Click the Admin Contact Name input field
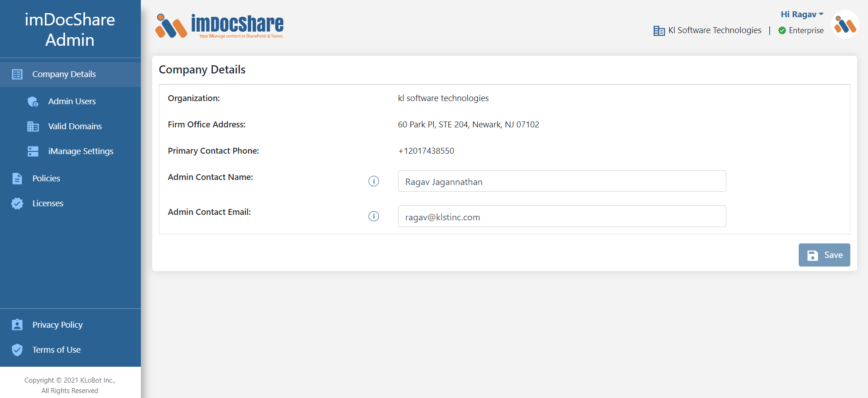This screenshot has width=868, height=398. coord(562,181)
